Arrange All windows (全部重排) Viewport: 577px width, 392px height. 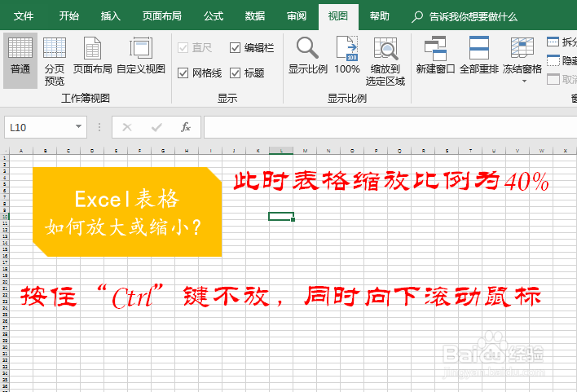479,55
